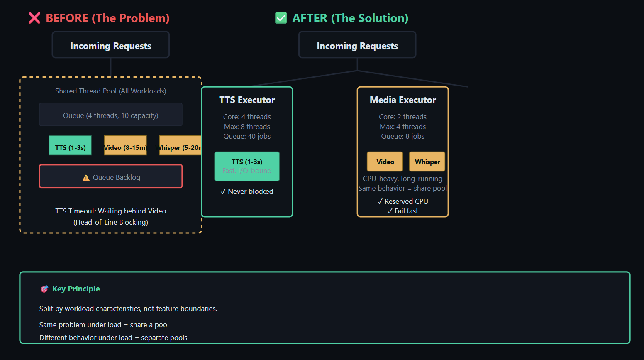Click the green checkmark icon beside AFTER

tap(281, 18)
